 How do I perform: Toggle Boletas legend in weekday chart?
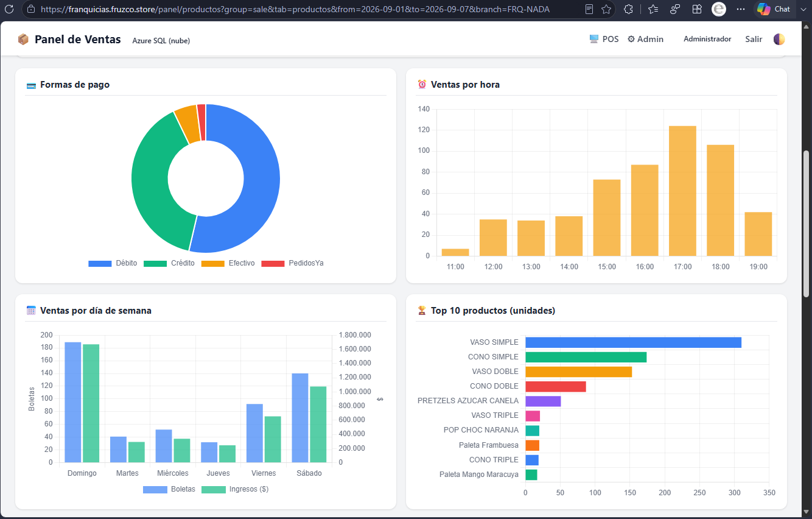pos(169,489)
